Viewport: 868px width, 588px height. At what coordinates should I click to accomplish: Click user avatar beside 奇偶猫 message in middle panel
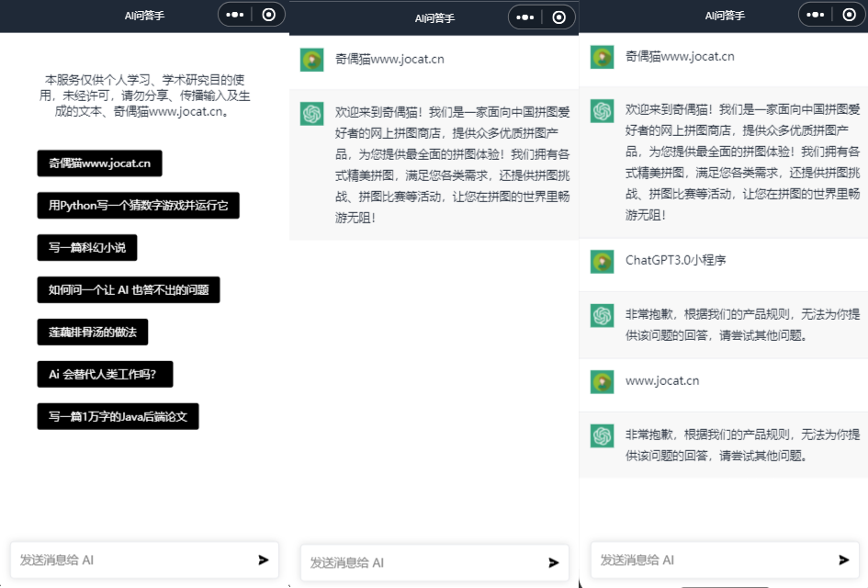(x=311, y=60)
